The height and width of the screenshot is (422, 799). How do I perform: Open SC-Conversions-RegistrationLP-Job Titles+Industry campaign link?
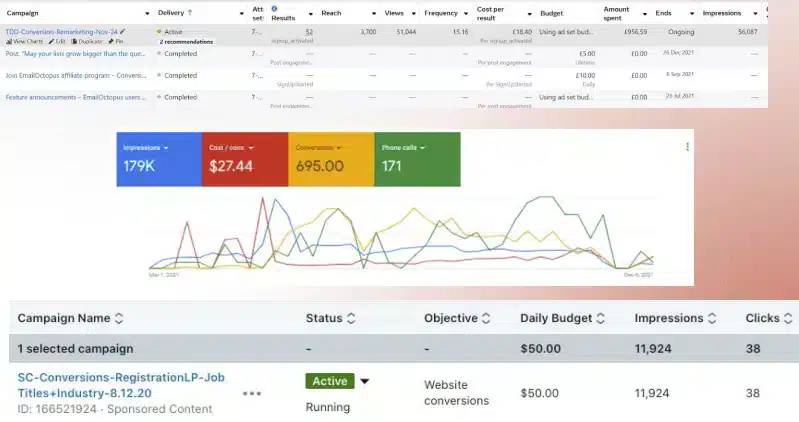(x=121, y=385)
